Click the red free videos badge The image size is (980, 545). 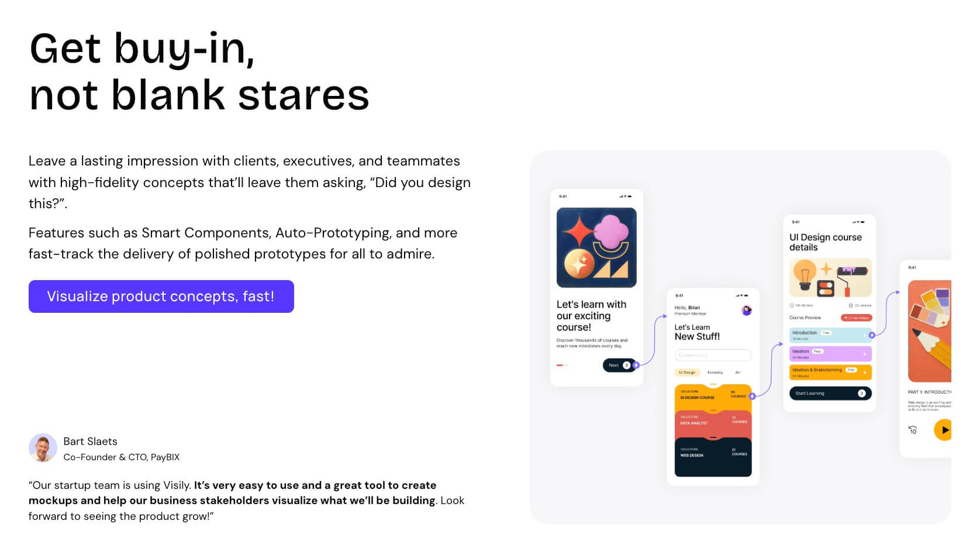click(857, 318)
